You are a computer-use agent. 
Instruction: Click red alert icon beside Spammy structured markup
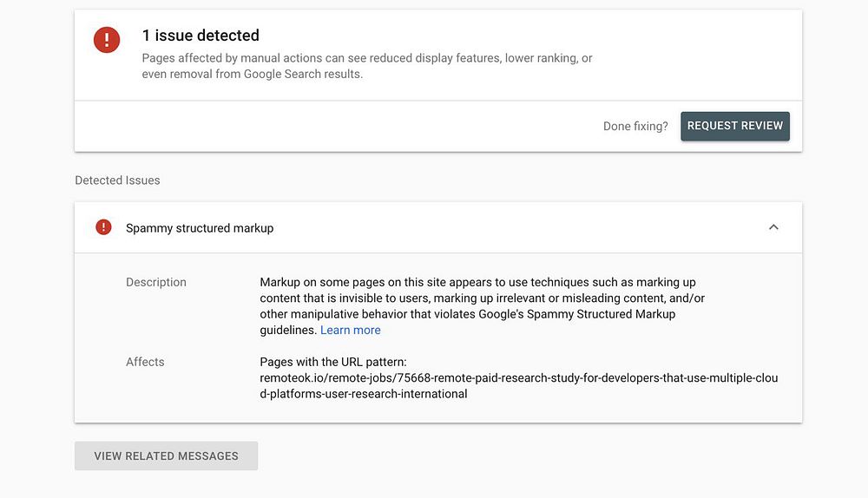coord(103,227)
